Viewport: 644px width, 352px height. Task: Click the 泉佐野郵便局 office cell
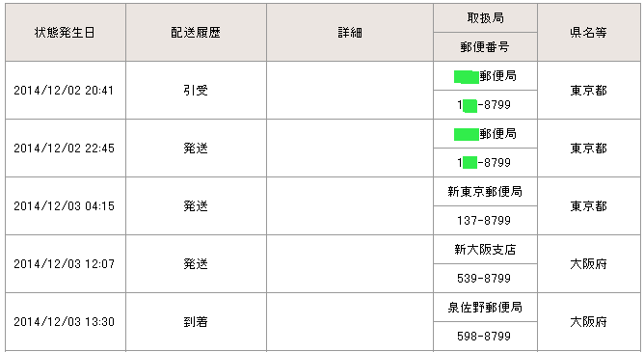(485, 308)
